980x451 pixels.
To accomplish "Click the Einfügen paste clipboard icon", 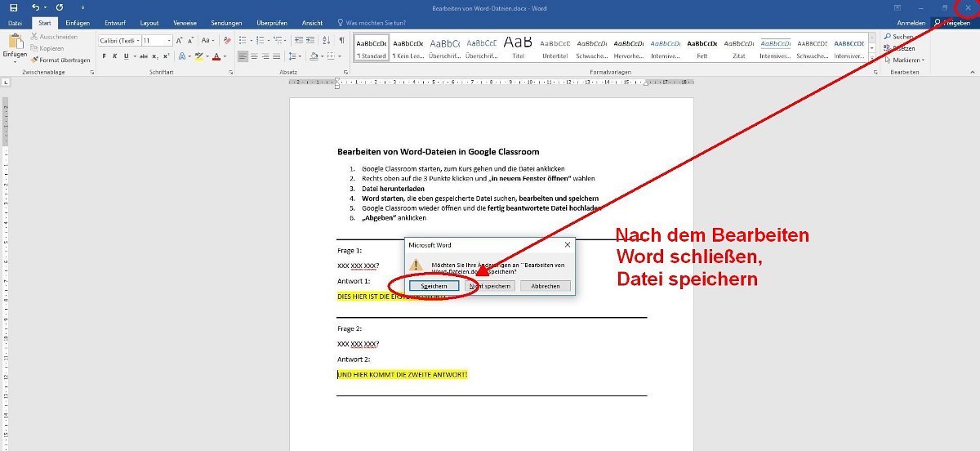I will (14, 41).
